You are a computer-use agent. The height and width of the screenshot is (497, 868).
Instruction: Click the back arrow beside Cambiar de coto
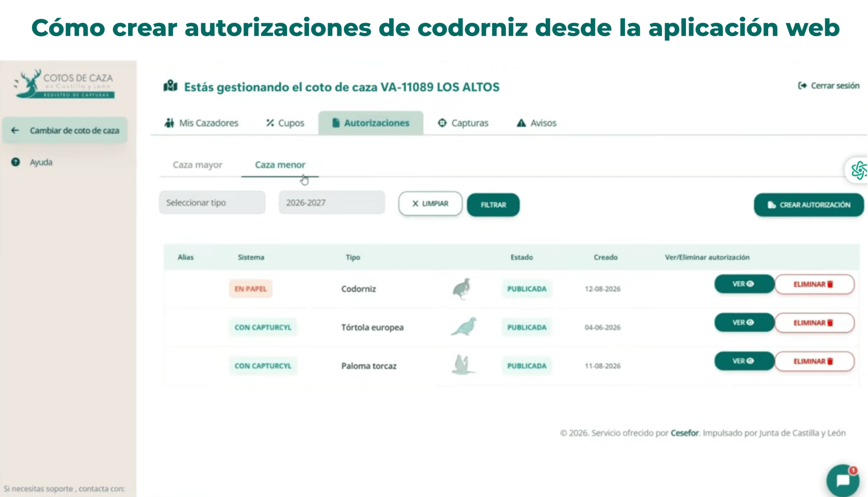pyautogui.click(x=15, y=130)
